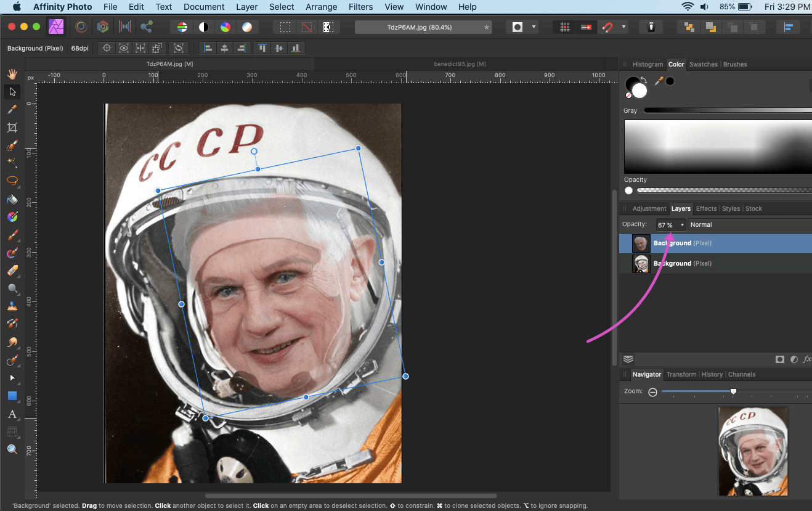Expand the snapping options dropdown arrow
Viewport: 812px width, 511px height.
tap(624, 27)
